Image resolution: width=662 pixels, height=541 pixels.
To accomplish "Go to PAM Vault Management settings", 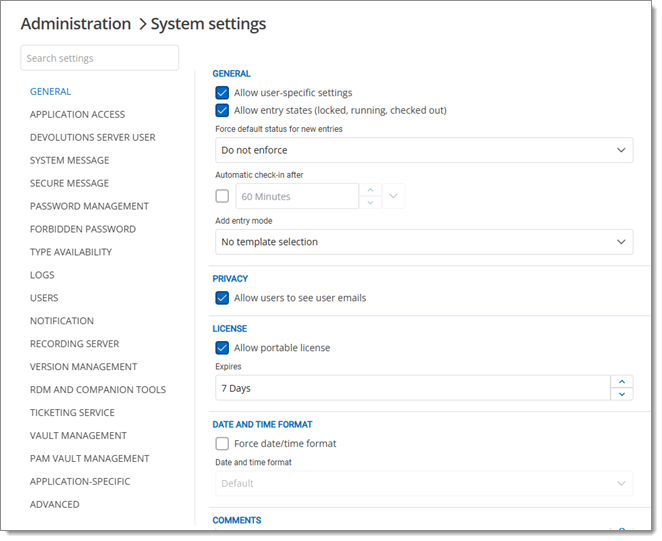I will pyautogui.click(x=89, y=458).
